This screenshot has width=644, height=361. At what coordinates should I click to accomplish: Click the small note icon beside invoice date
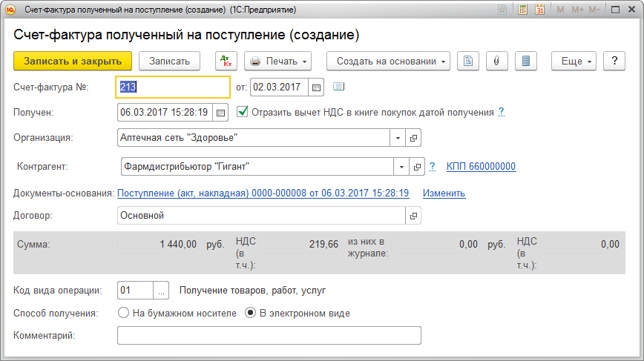point(338,87)
